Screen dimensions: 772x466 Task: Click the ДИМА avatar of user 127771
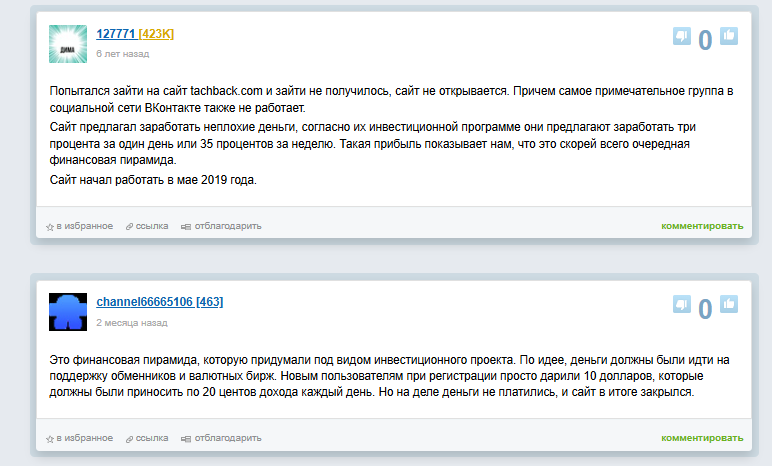(68, 44)
